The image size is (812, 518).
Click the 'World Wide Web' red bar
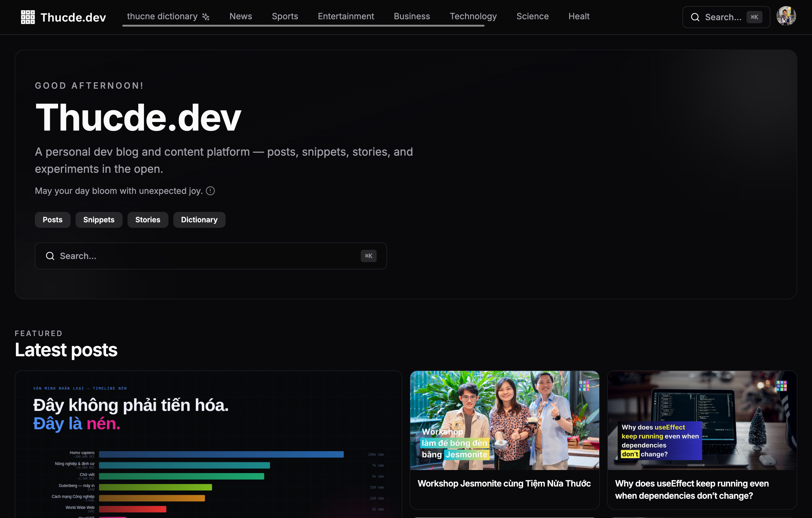point(132,509)
